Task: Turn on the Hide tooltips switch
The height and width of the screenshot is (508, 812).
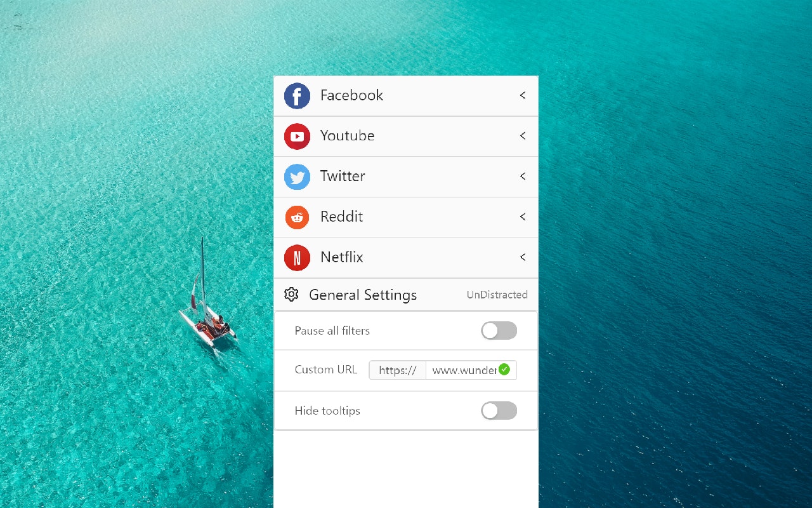Action: point(499,411)
